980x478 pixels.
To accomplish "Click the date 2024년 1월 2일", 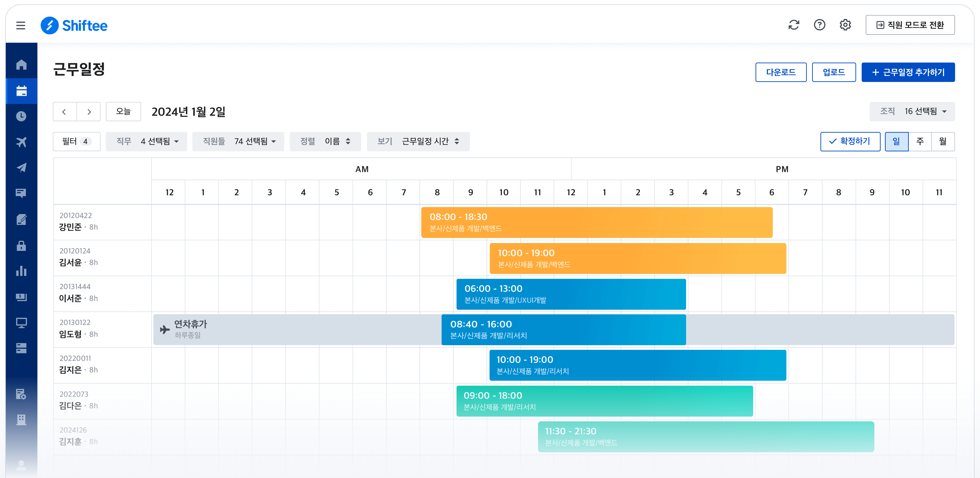I will 188,112.
